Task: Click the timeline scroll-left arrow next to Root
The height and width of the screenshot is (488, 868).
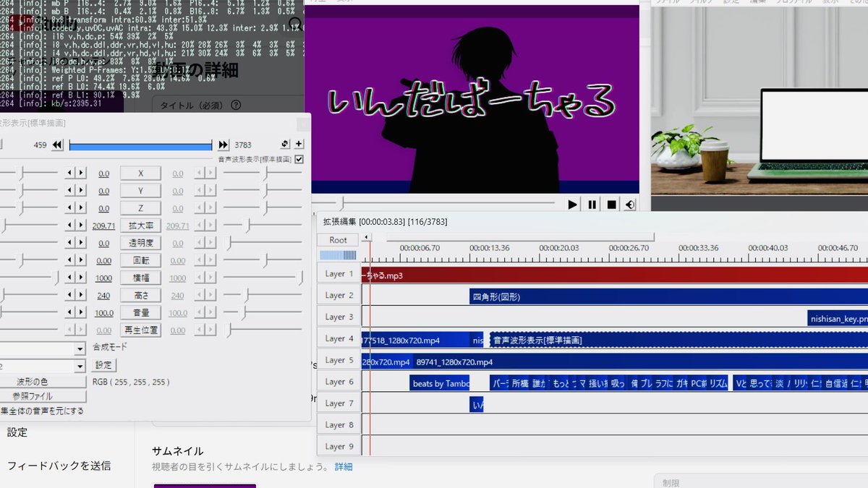Action: pos(366,237)
